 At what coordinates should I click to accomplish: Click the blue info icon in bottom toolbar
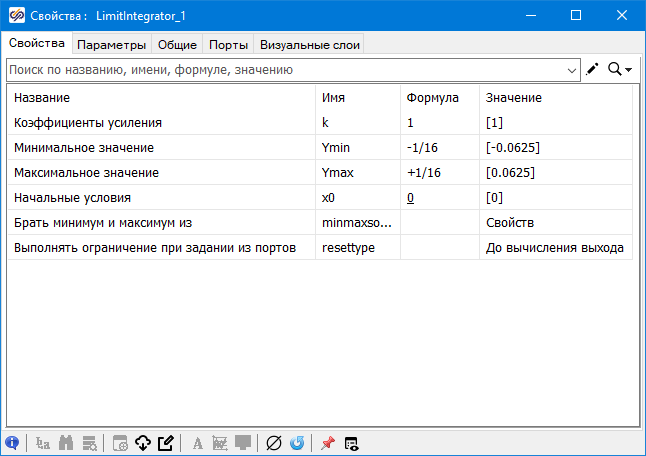(x=12, y=443)
